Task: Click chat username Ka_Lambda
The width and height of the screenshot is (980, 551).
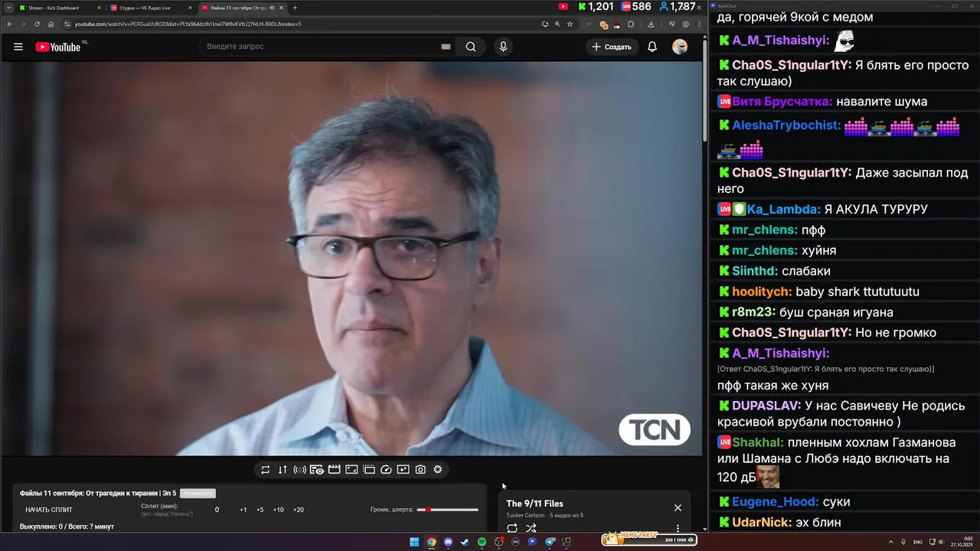Action: (784, 210)
